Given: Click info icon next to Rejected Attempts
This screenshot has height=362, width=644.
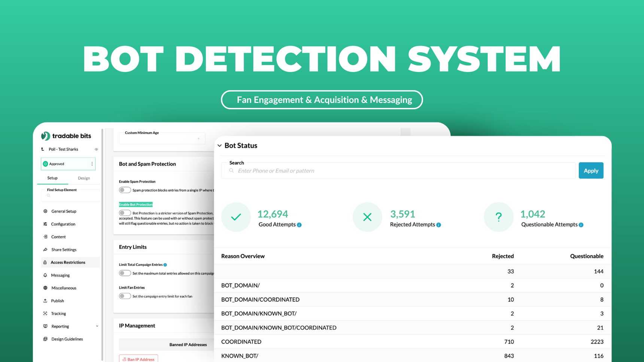Looking at the screenshot, I should click(x=438, y=225).
